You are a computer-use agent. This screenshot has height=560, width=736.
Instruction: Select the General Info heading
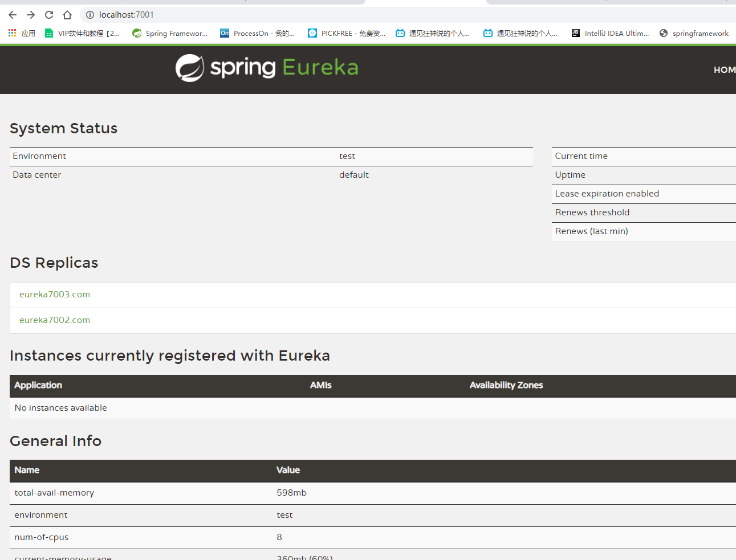pos(56,441)
